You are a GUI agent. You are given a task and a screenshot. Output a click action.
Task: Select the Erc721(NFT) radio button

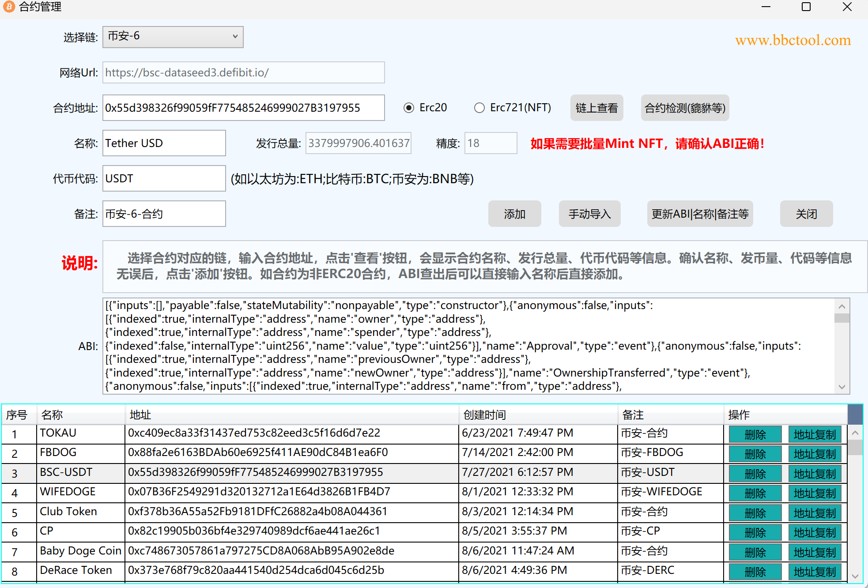tap(479, 108)
